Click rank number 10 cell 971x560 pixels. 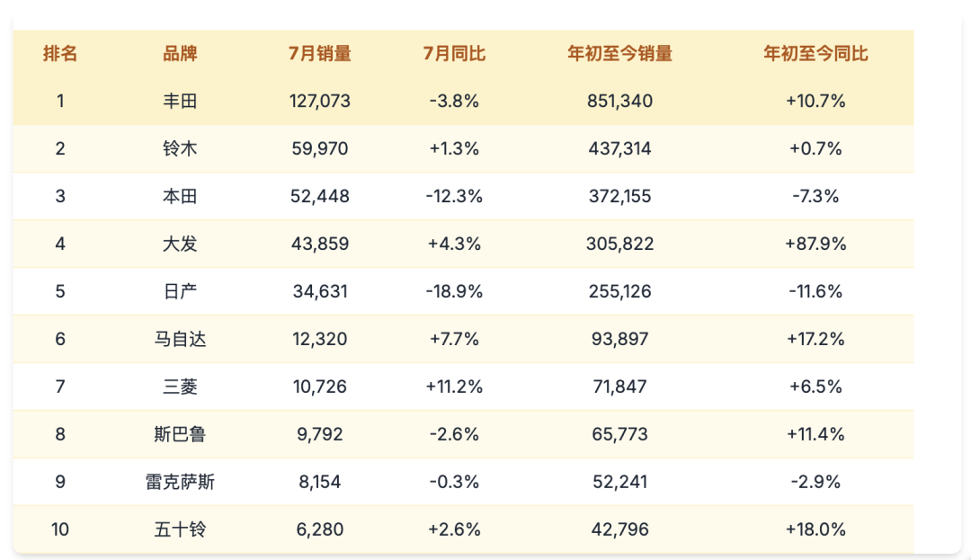[60, 530]
